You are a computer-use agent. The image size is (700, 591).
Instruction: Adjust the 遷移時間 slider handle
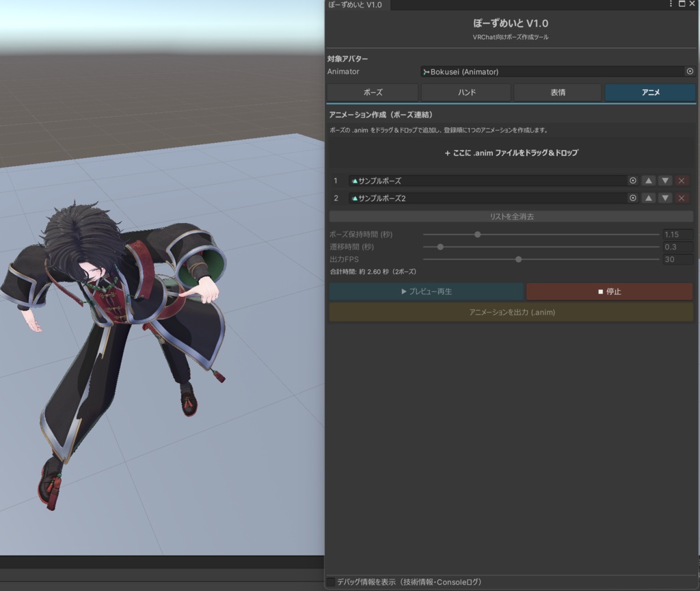tap(440, 247)
